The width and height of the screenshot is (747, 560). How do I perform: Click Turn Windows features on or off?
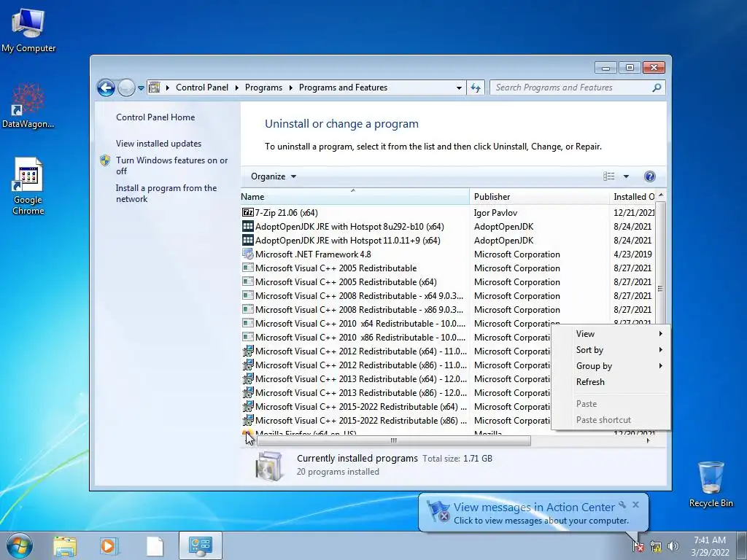click(x=172, y=166)
